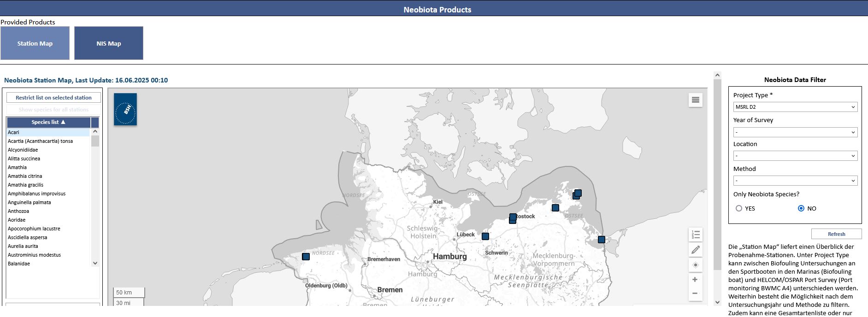Select station marker near Lübeck

click(485, 236)
